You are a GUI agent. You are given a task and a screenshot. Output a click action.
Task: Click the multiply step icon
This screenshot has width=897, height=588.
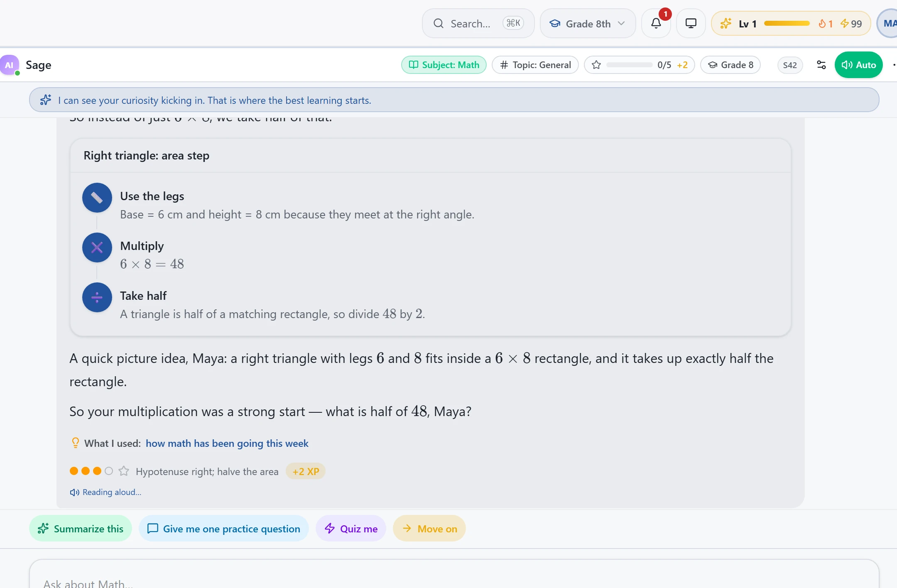(97, 247)
